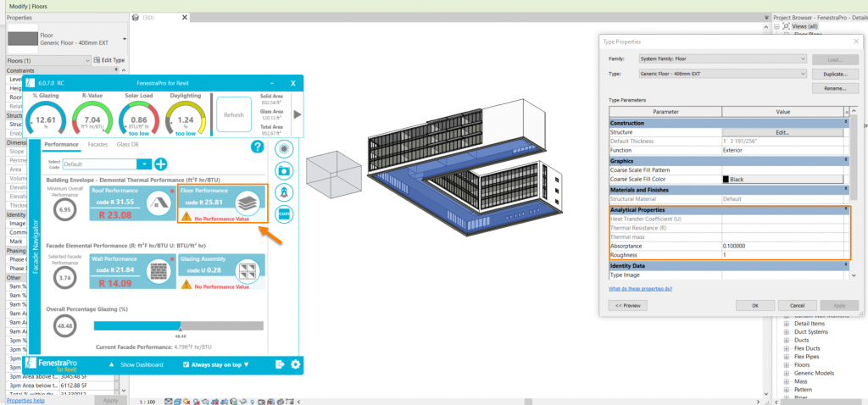The width and height of the screenshot is (868, 405).
Task: Click the Floor Performance layers icon
Action: pos(247,203)
